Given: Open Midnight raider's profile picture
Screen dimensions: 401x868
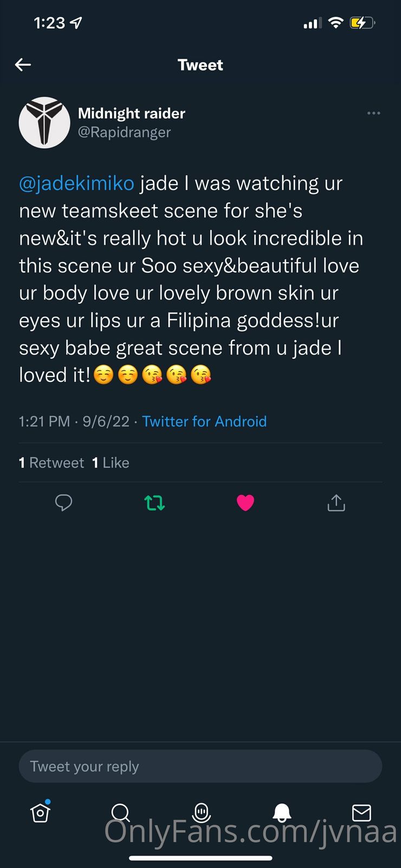Looking at the screenshot, I should point(44,123).
